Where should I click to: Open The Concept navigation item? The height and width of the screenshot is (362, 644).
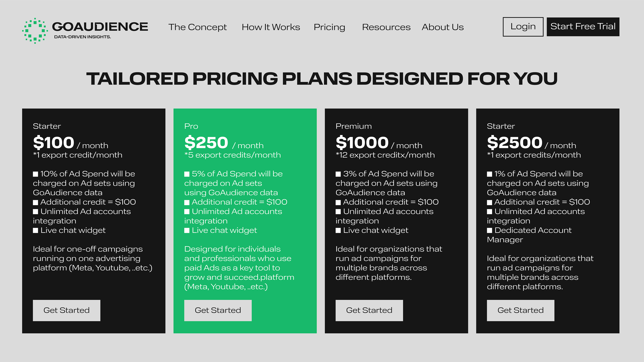point(197,27)
